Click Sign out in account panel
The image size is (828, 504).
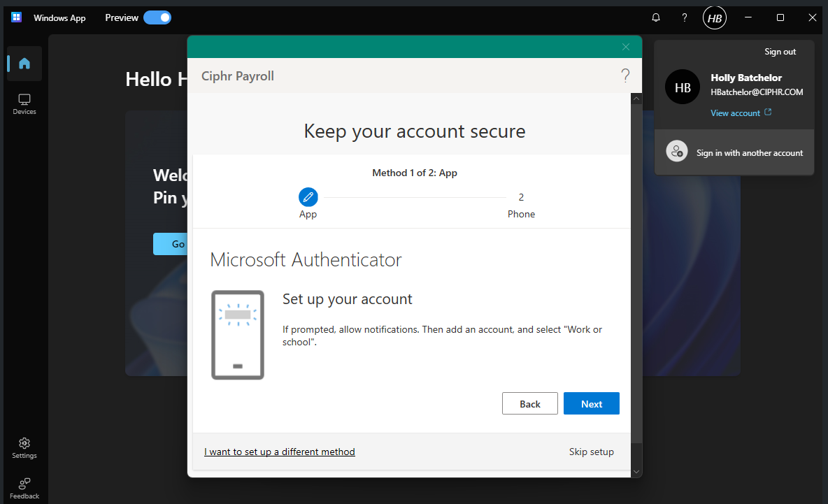[x=780, y=52]
